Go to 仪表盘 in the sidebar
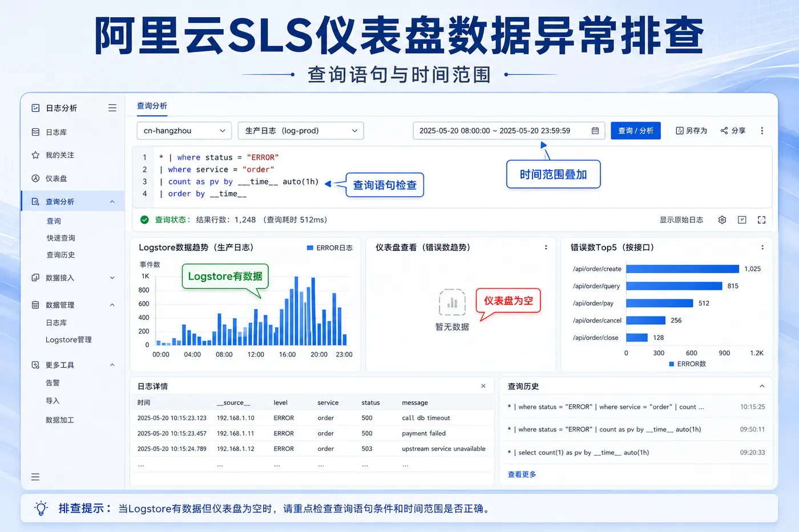Viewport: 799px width, 532px height. 56,178
